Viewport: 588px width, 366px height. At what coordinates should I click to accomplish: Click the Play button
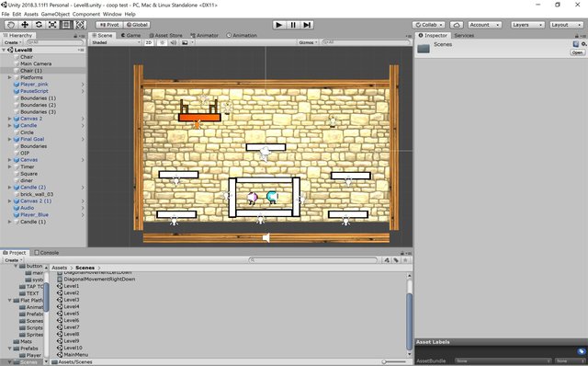pyautogui.click(x=278, y=25)
